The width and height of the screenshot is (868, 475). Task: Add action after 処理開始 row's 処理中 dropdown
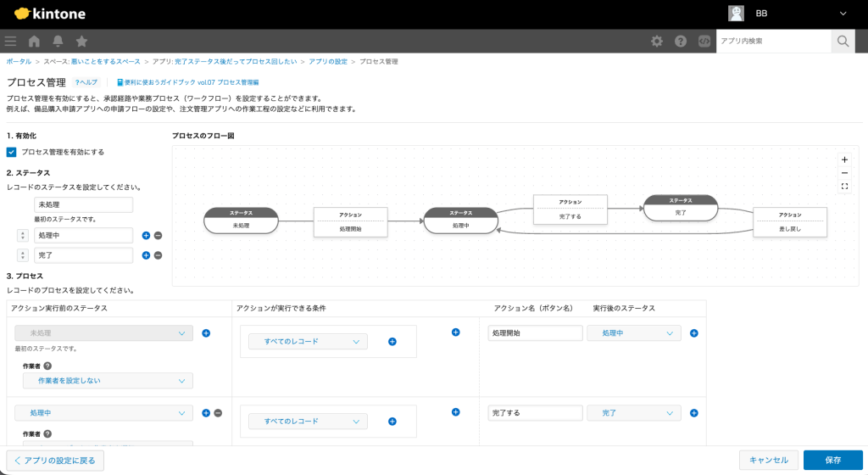[693, 333]
